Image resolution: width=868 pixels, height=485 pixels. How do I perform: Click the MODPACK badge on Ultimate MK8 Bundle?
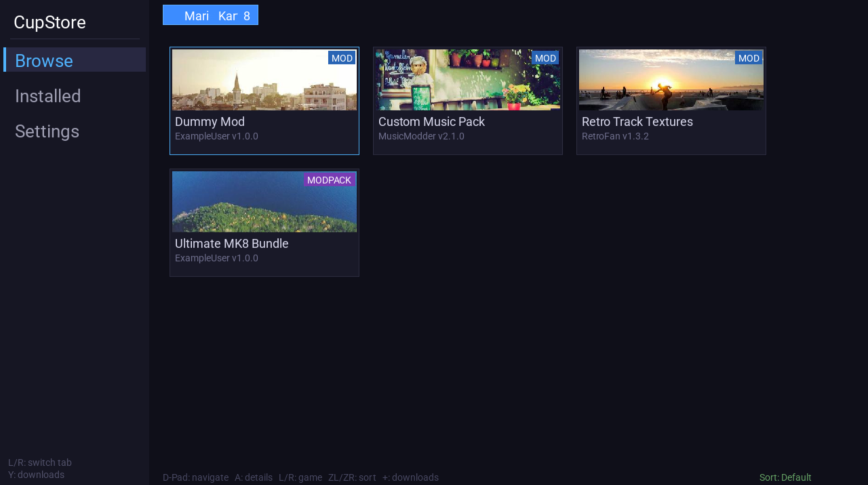click(x=329, y=180)
